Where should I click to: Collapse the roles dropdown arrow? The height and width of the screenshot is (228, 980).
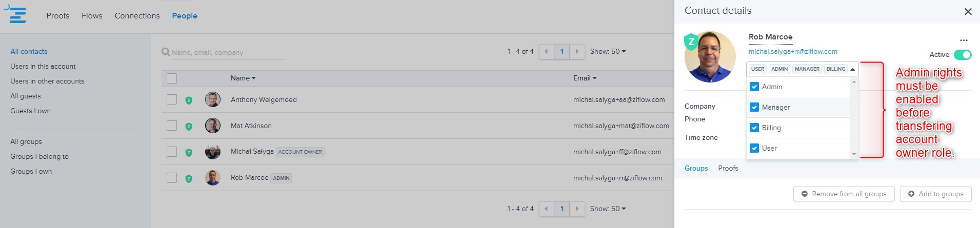pyautogui.click(x=852, y=69)
